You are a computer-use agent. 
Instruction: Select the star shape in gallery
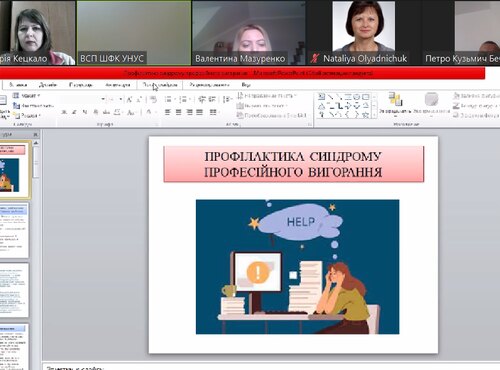(x=366, y=115)
